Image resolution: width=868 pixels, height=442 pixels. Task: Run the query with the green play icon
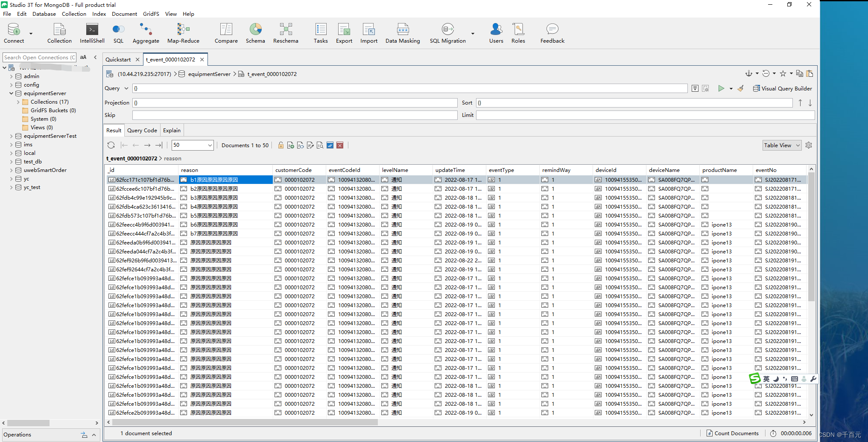click(x=721, y=88)
